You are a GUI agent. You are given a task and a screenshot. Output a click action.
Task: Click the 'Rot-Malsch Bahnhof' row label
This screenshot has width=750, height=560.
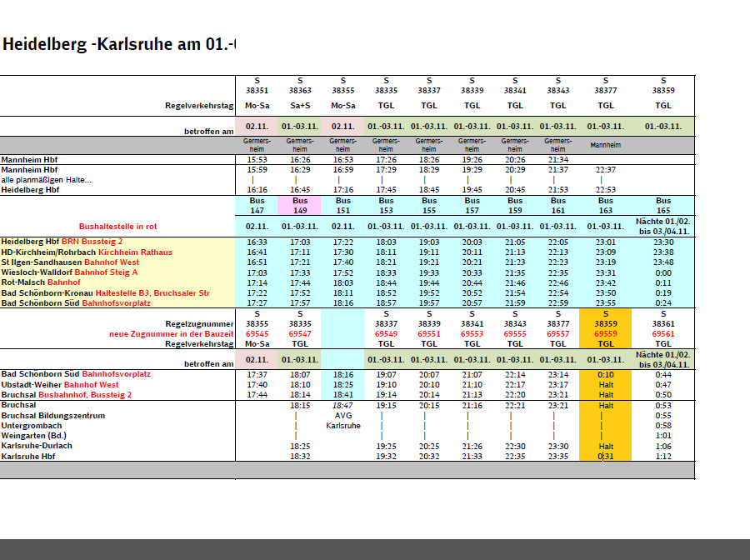[41, 282]
